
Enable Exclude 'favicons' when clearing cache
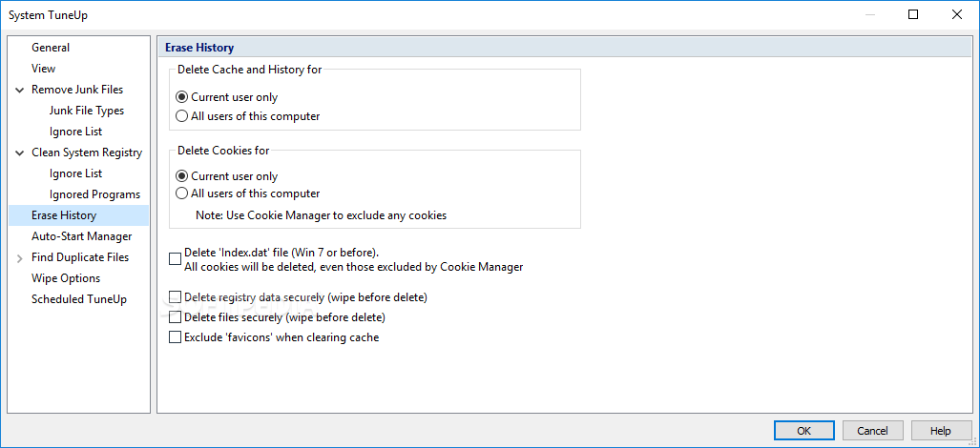pyautogui.click(x=175, y=337)
